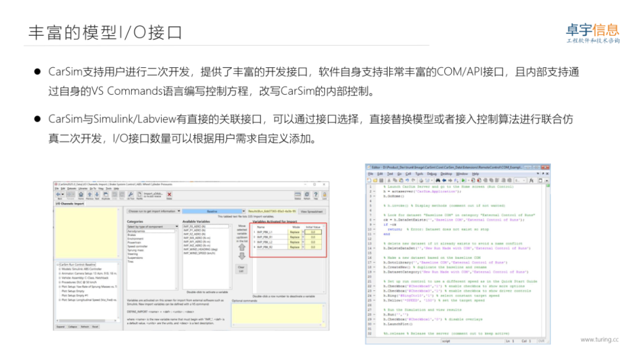Select Steering in the Categories list
The height and width of the screenshot is (362, 644).
click(132, 254)
